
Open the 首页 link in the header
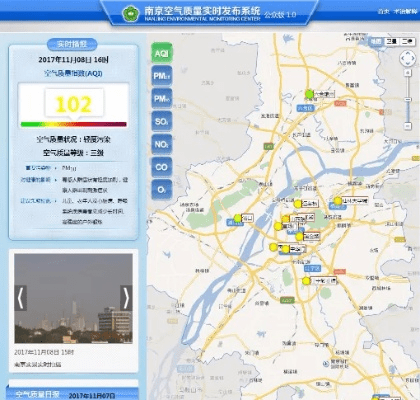[384, 11]
